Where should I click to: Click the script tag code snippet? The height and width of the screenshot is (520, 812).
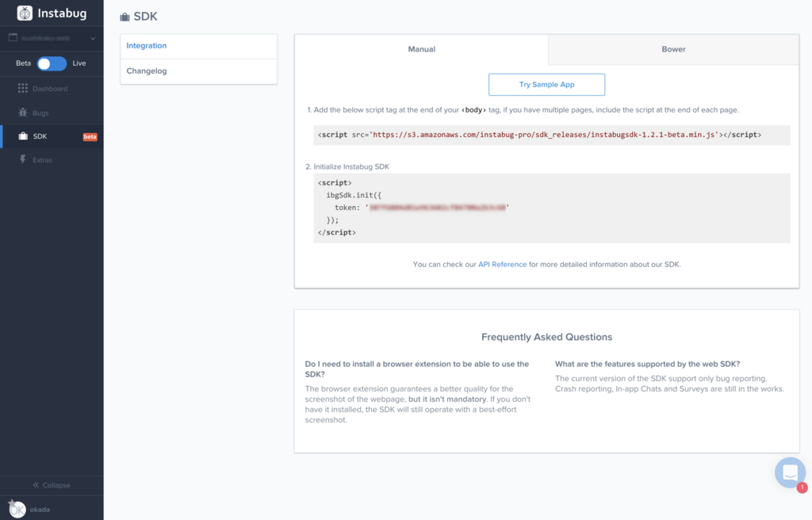552,135
